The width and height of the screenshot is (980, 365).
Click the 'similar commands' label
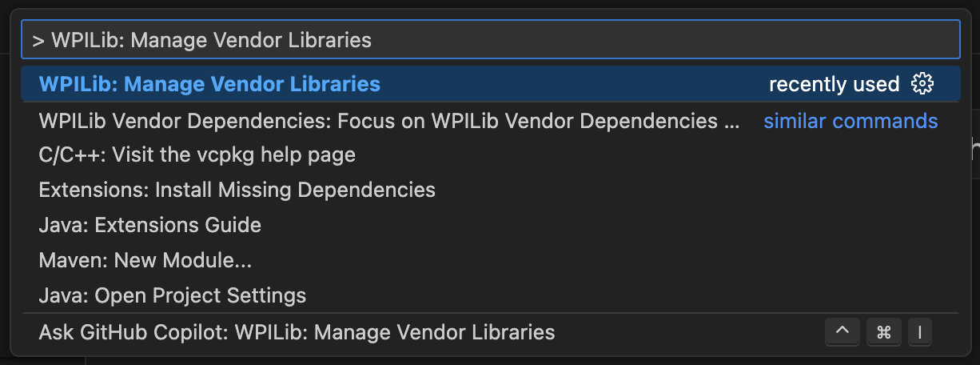(851, 121)
